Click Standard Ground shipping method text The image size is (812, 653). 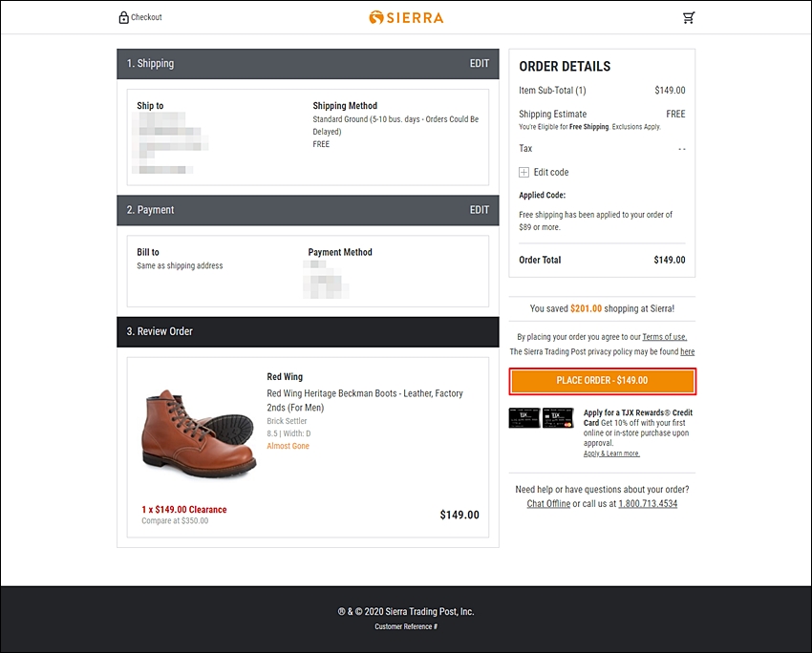[395, 125]
